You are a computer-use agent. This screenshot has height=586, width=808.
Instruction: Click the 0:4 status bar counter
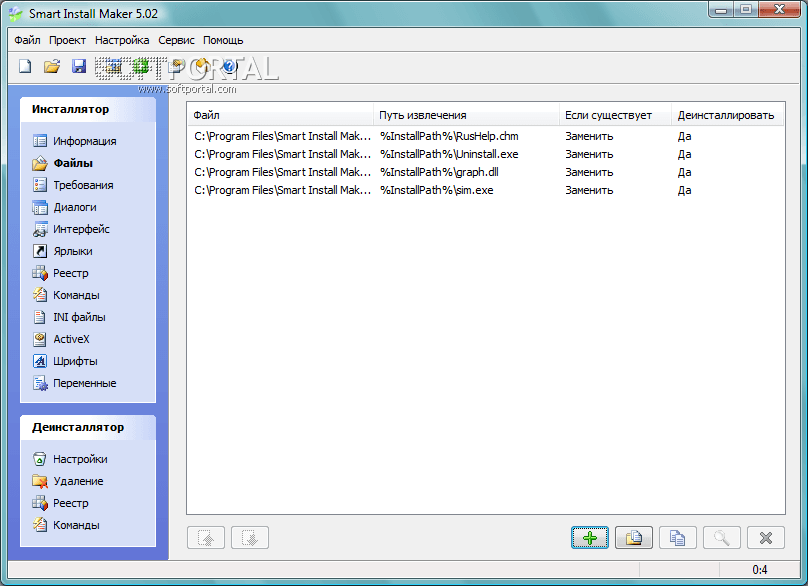[x=760, y=570]
